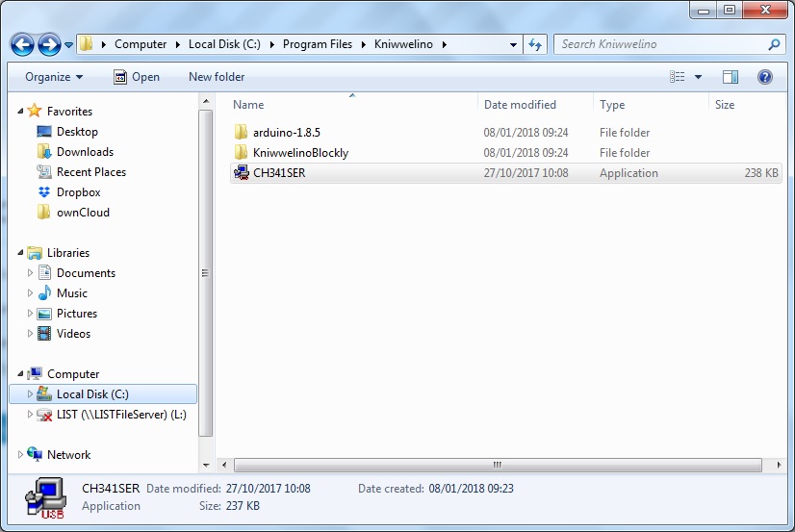
Task: Select the CH341SER application file
Action: point(505,173)
